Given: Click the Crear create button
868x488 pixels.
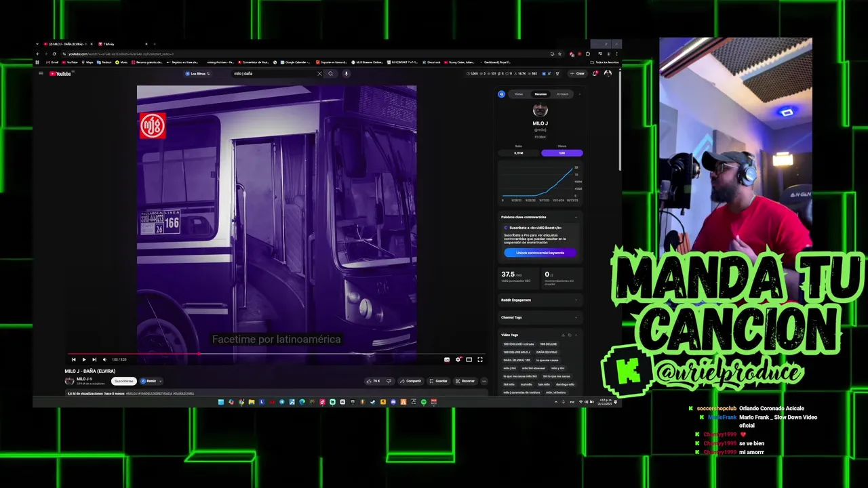Looking at the screenshot, I should click(x=578, y=73).
